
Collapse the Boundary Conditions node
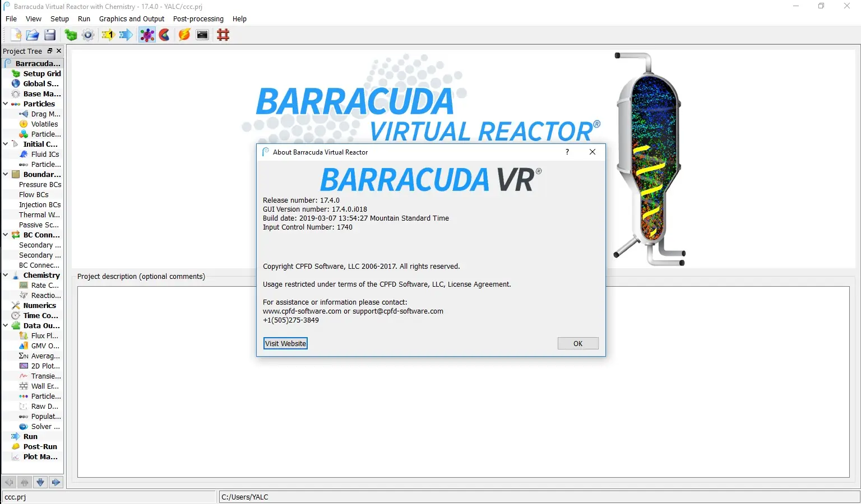coord(6,174)
